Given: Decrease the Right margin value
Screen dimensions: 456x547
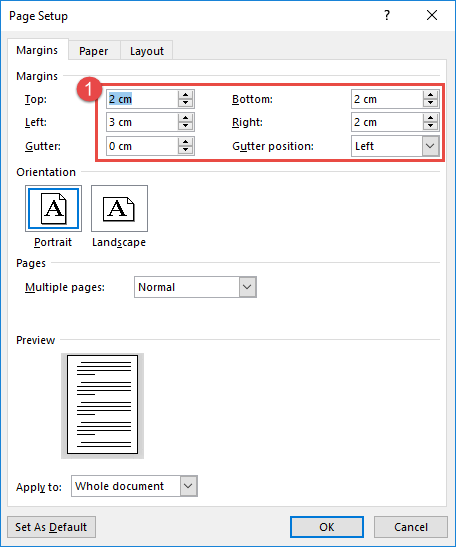Looking at the screenshot, I should (431, 126).
